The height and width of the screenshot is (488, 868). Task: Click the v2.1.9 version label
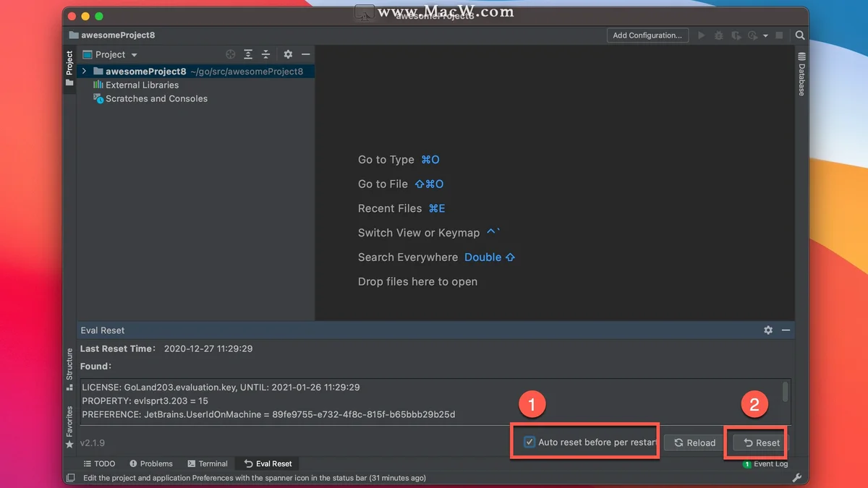pos(93,442)
